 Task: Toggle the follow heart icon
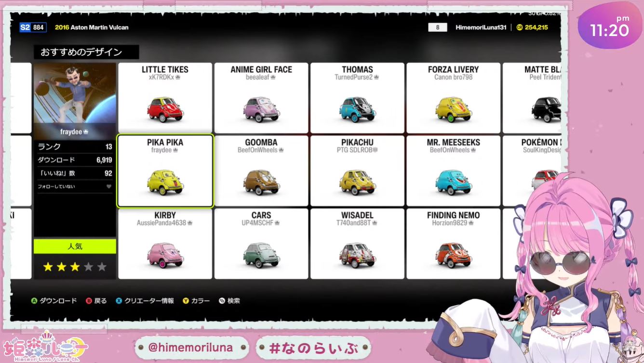(x=109, y=186)
